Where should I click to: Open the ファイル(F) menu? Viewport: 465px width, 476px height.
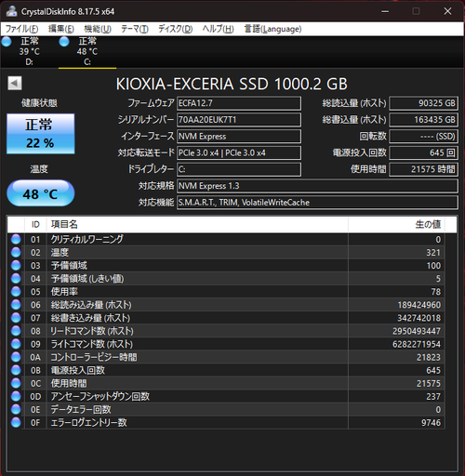tap(21, 29)
